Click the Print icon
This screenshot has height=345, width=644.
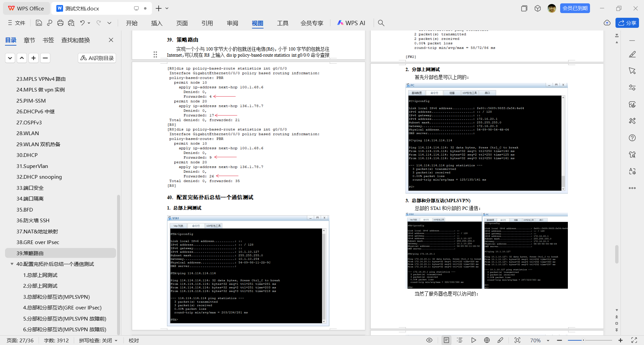60,23
